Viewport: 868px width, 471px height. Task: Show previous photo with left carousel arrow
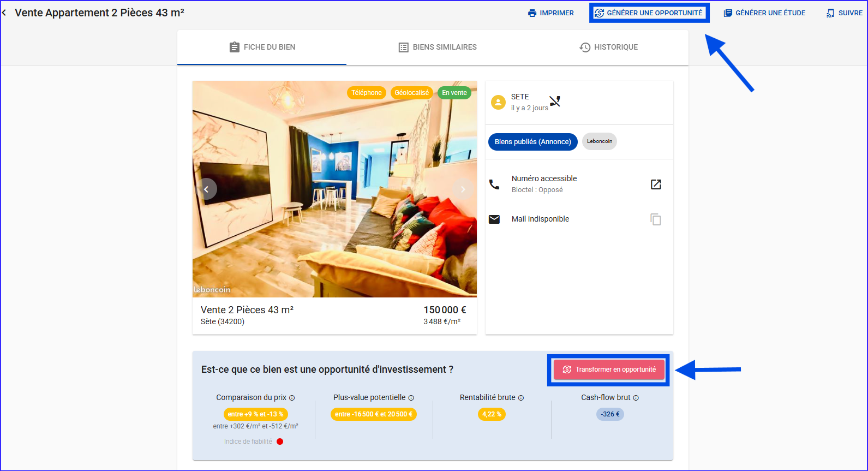coord(206,189)
